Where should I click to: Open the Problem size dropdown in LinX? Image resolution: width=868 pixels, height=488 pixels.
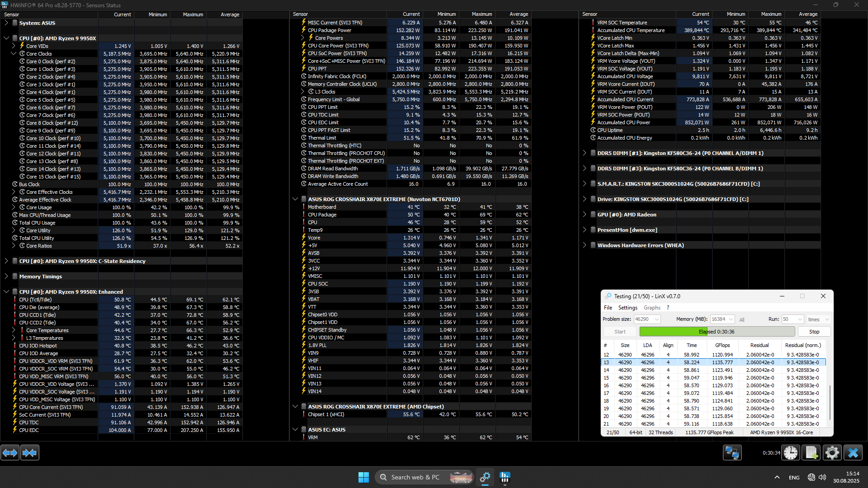[x=657, y=319]
